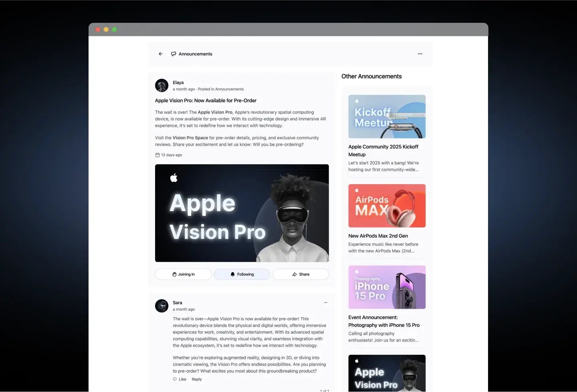This screenshot has width=577, height=392.
Task: Click Sara commenter name
Action: (x=178, y=303)
